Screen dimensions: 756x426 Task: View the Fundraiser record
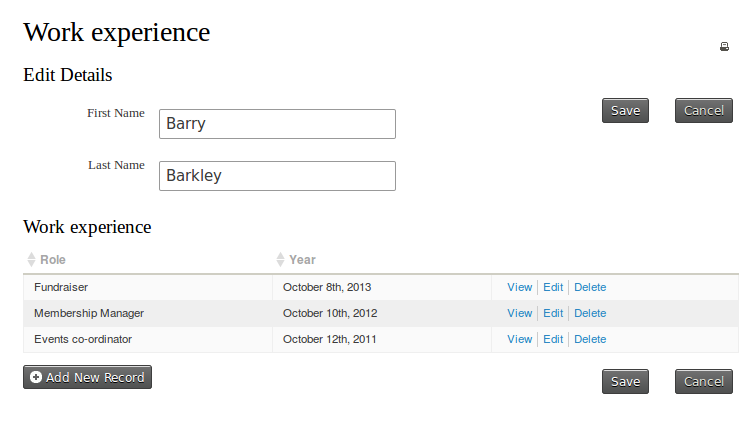pyautogui.click(x=519, y=287)
